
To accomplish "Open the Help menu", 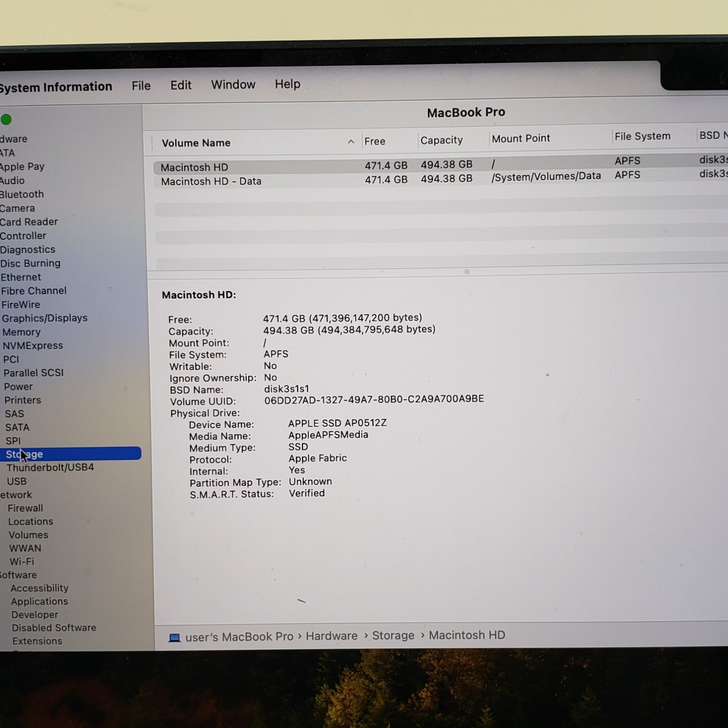I will [287, 84].
